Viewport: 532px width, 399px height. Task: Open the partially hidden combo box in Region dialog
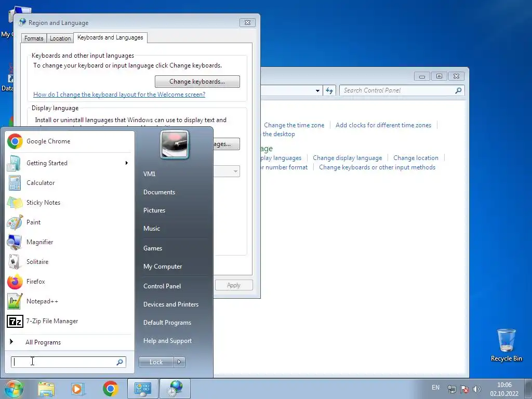pyautogui.click(x=227, y=171)
